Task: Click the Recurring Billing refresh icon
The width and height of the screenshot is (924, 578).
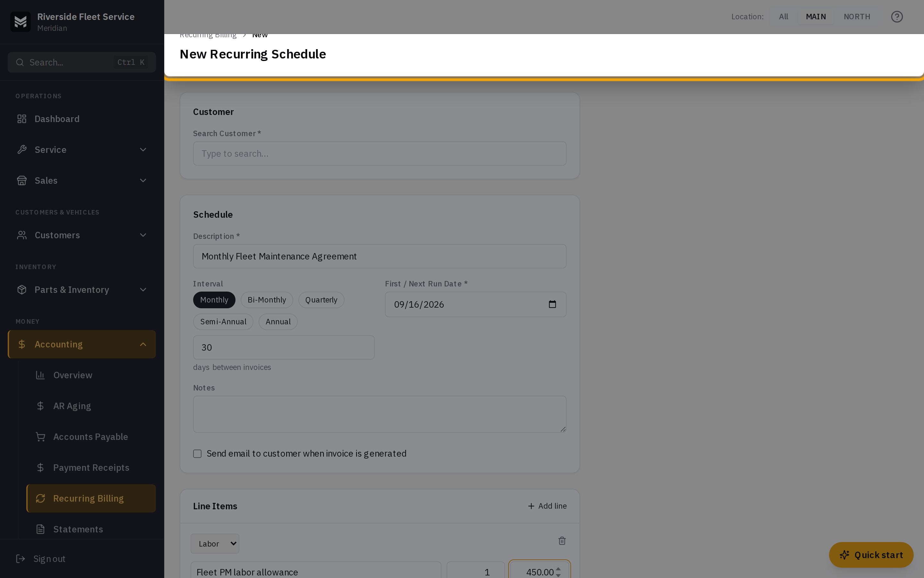Action: [40, 498]
